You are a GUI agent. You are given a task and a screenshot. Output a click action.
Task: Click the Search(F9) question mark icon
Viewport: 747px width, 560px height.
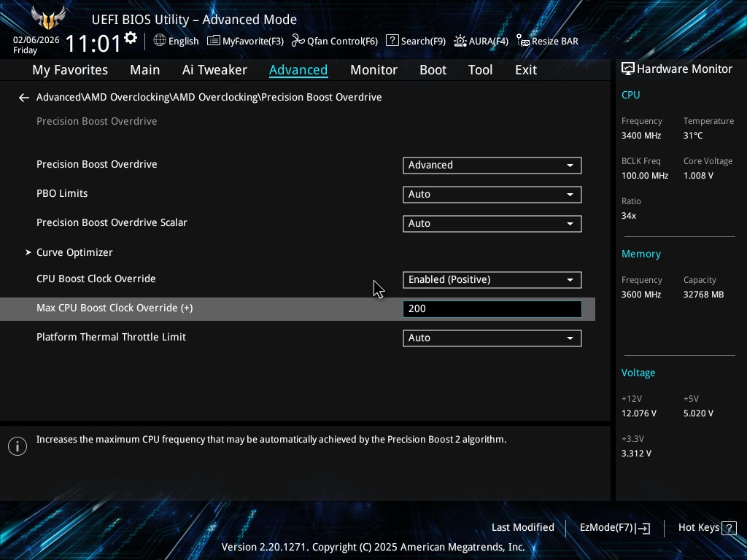coord(392,41)
